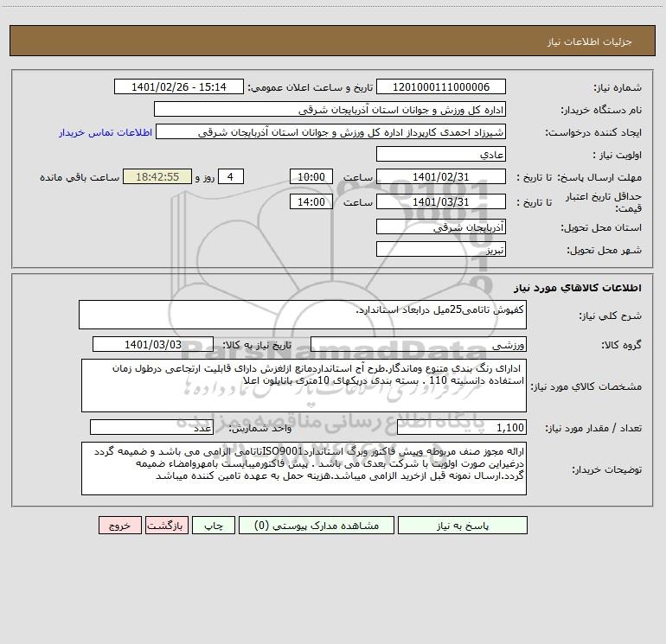
Task: Click the announcement date field 1401/02/26 - 15:14
Action: coord(179,87)
